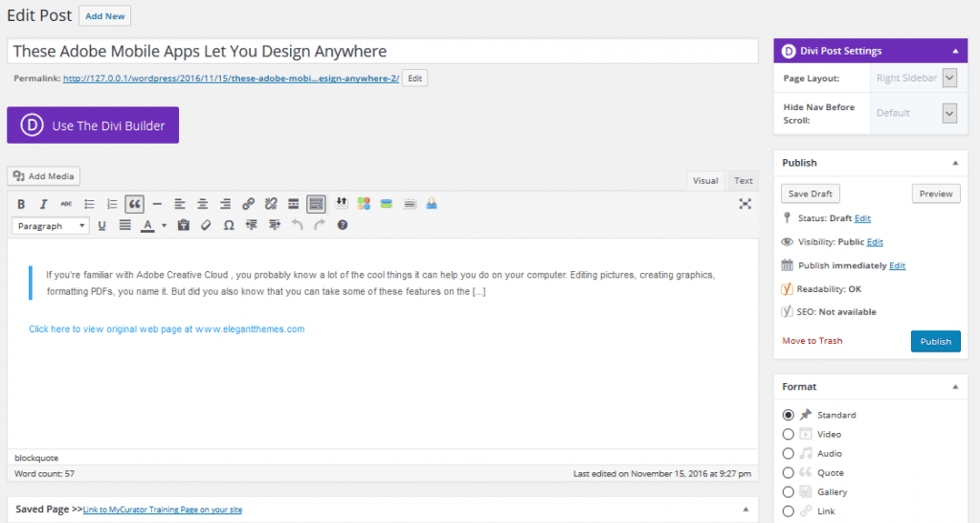Edit the Visibility setting

[x=875, y=242]
